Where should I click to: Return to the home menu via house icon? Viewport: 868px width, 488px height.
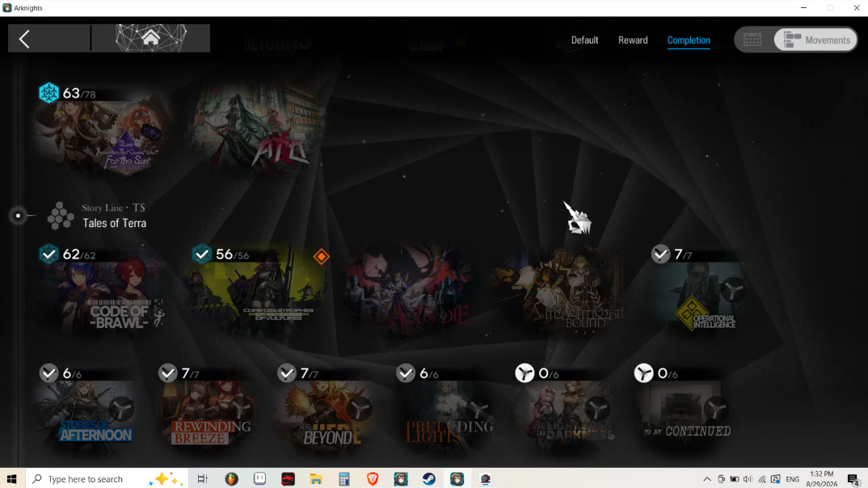tap(150, 38)
